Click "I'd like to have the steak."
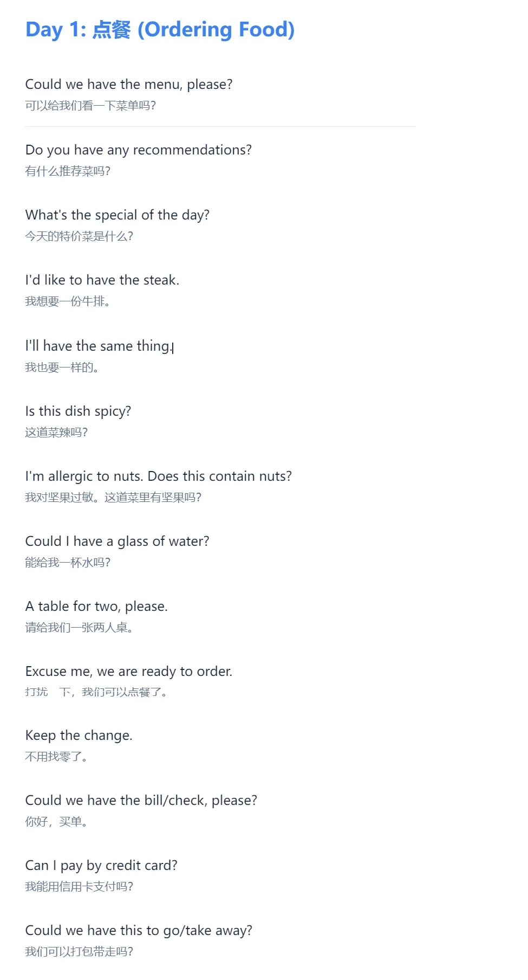The height and width of the screenshot is (980, 528). tap(102, 280)
